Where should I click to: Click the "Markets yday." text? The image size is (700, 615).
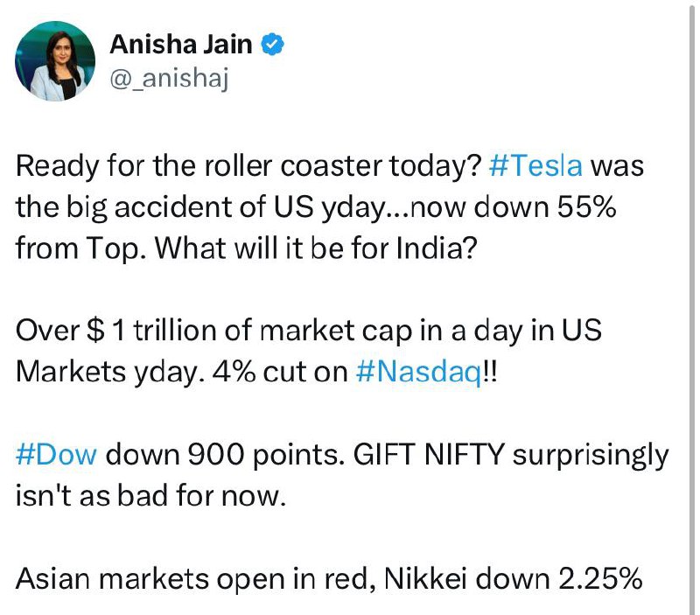110,372
